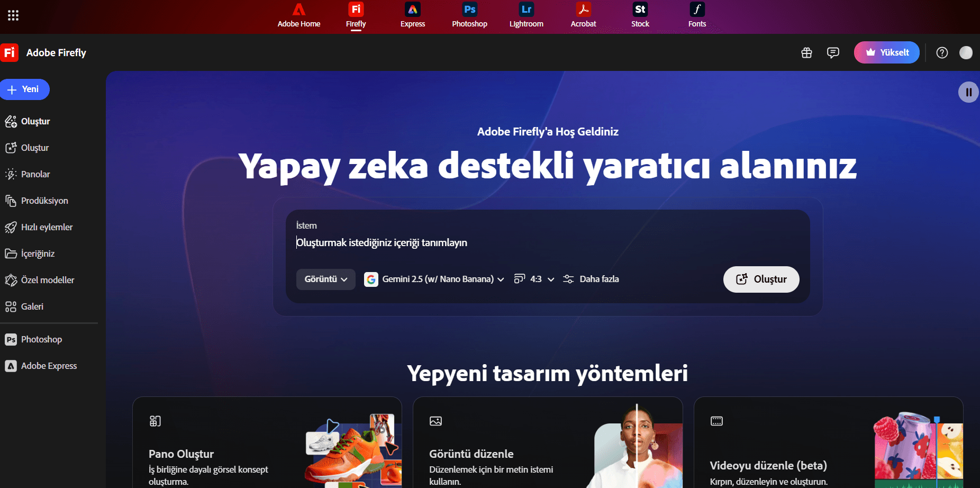This screenshot has height=488, width=980.
Task: Open the app launcher grid icon
Action: pos(13,15)
